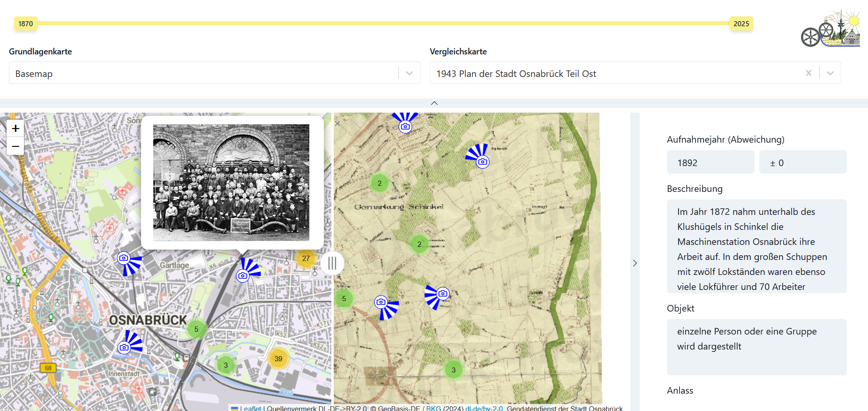This screenshot has width=868, height=411.
Task: Clear the Vergleichskarte selection
Action: pos(808,73)
